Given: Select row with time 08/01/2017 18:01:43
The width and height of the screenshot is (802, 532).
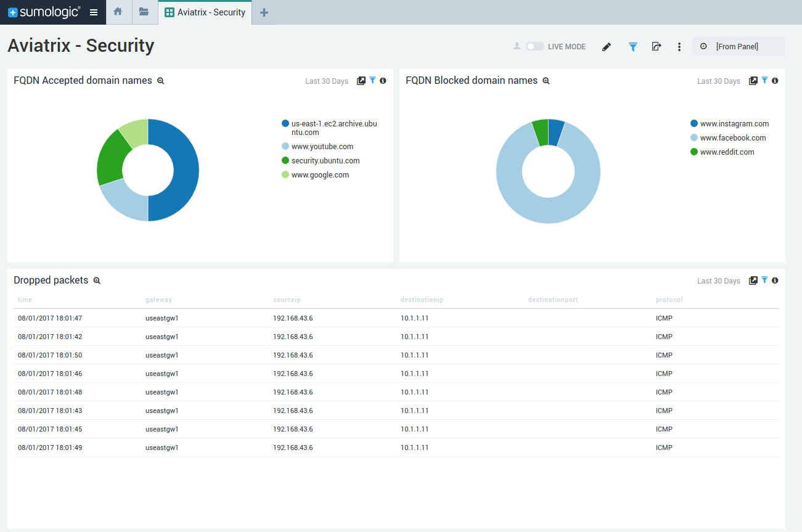Looking at the screenshot, I should point(396,411).
